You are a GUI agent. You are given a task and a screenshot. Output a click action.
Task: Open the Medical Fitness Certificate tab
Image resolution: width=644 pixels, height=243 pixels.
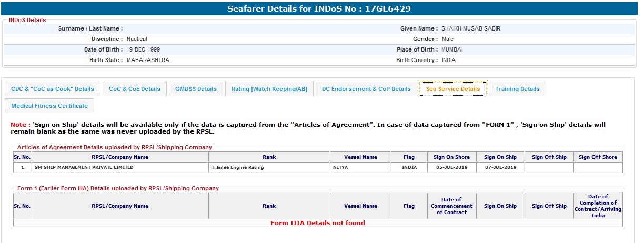(49, 106)
